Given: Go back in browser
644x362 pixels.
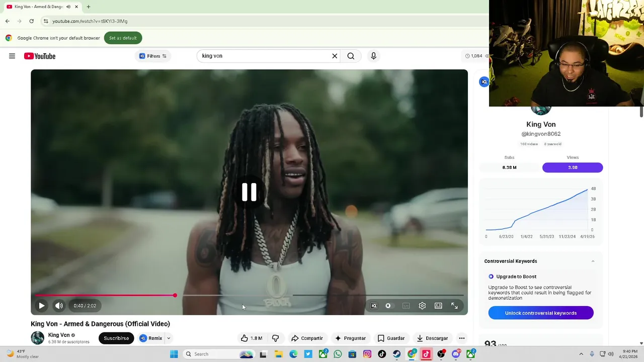Looking at the screenshot, I should click(7, 21).
